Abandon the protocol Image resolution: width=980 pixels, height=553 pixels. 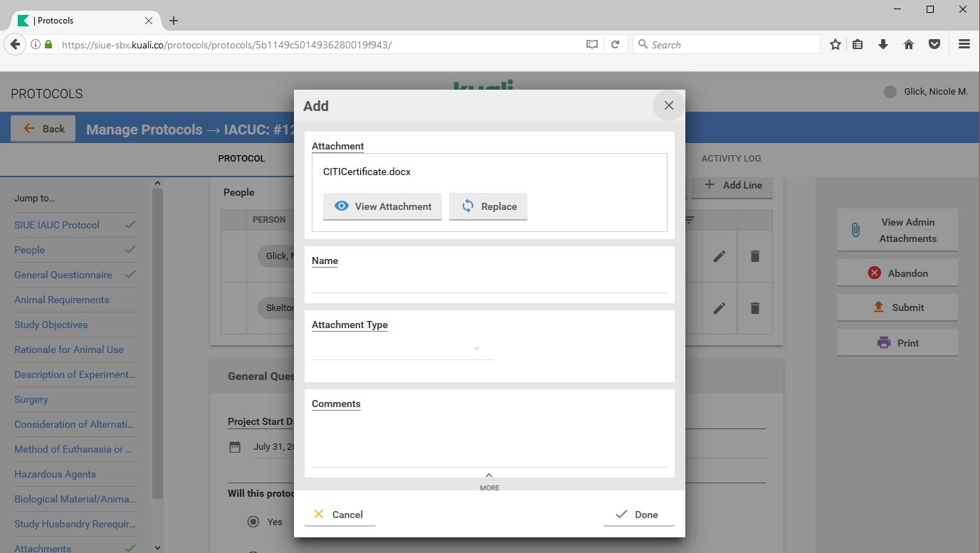pyautogui.click(x=897, y=273)
